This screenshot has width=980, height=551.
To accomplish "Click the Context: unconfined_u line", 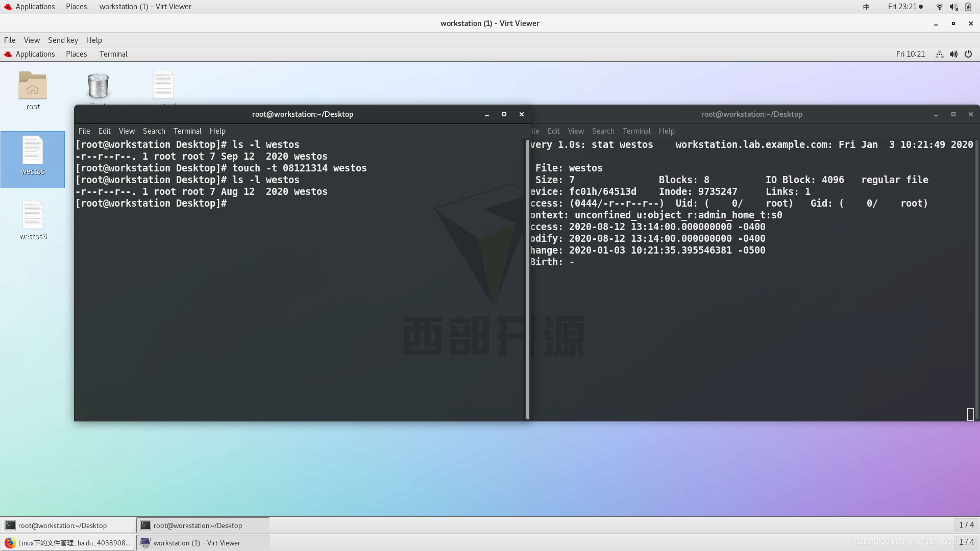I will (656, 215).
